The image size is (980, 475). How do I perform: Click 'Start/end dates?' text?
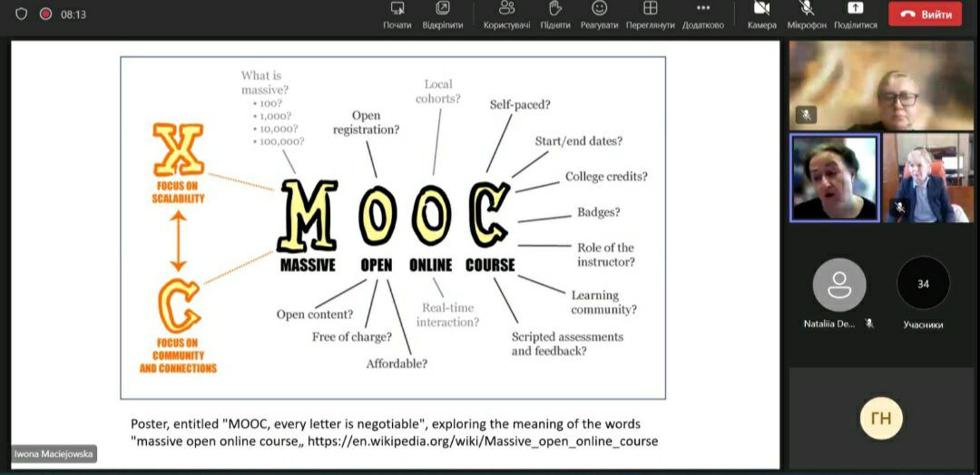579,141
